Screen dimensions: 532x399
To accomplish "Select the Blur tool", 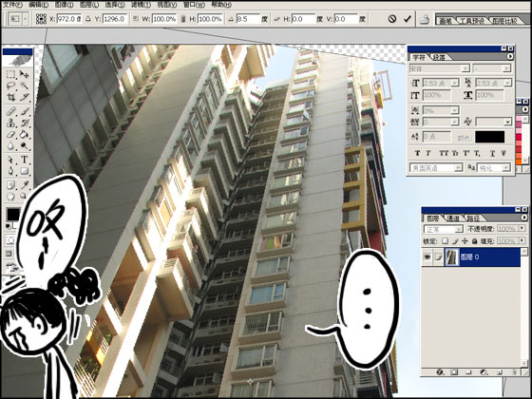I will coord(11,146).
